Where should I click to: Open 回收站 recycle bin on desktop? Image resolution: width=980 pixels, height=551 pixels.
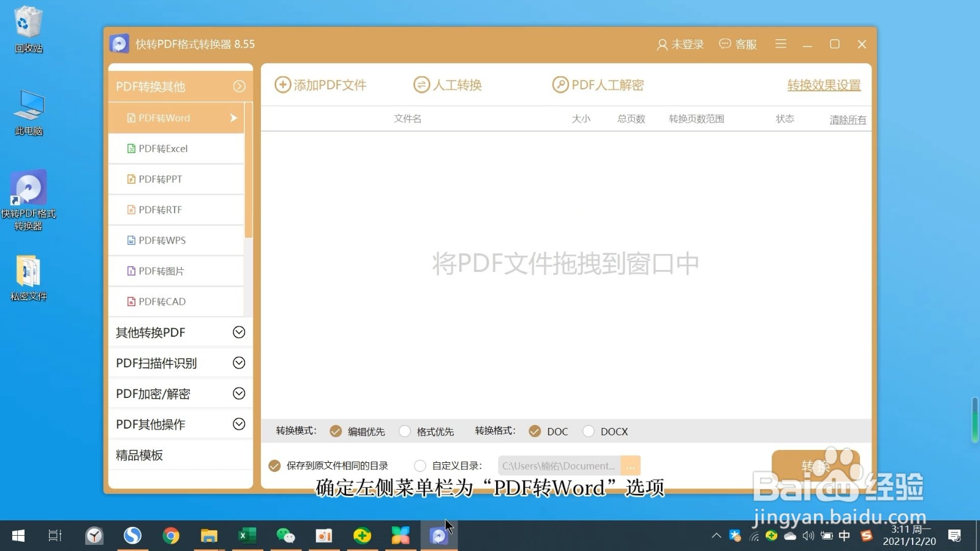point(28,29)
